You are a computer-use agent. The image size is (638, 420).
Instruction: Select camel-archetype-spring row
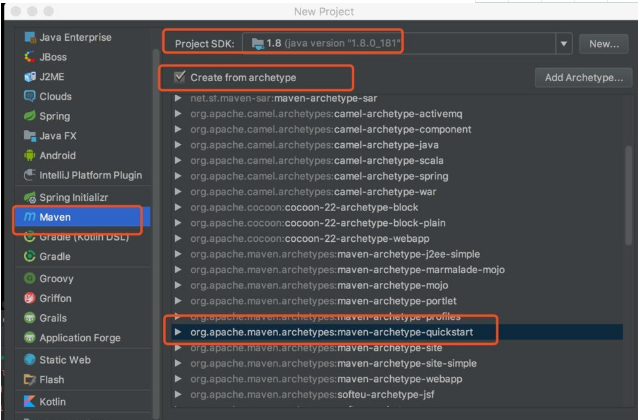click(x=397, y=176)
